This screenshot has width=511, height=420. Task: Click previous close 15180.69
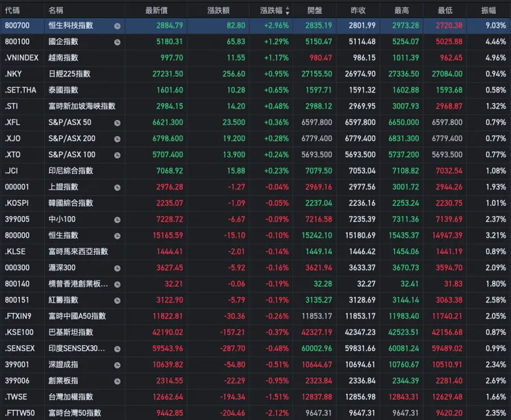coord(360,235)
